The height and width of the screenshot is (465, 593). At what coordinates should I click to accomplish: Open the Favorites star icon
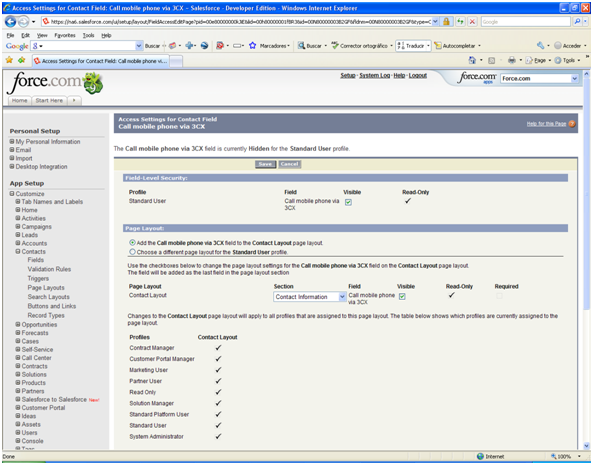[9, 60]
